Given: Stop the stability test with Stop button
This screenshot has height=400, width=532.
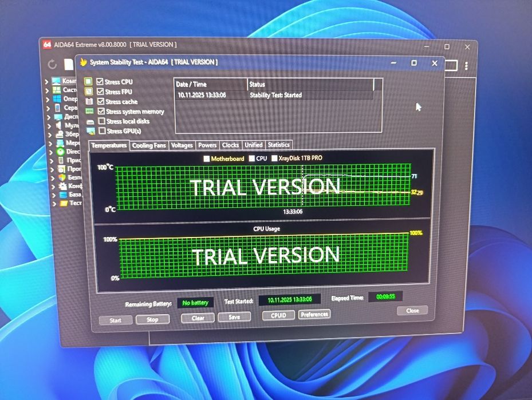Looking at the screenshot, I should tap(153, 319).
